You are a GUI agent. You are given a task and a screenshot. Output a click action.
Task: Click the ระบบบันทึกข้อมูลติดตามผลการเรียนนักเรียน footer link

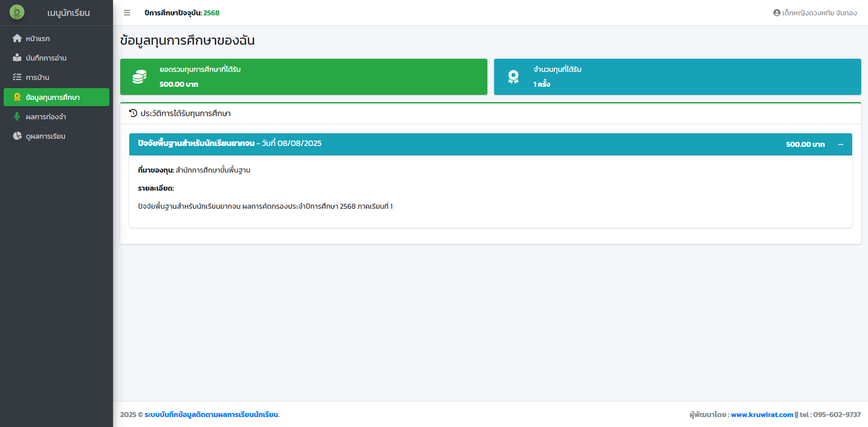212,415
